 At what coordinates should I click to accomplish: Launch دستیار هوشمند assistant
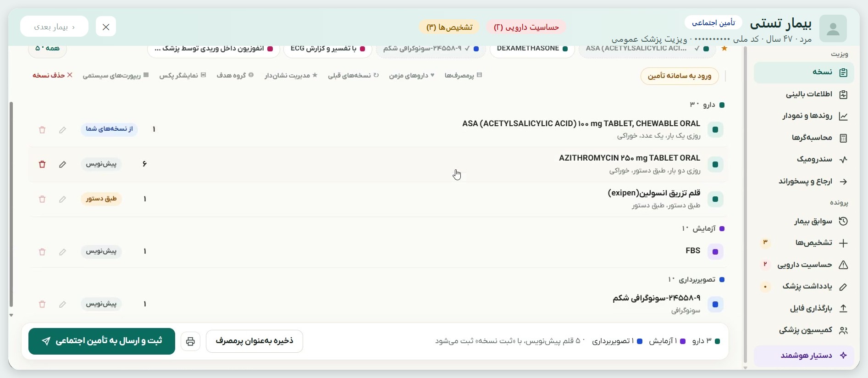pos(804,356)
